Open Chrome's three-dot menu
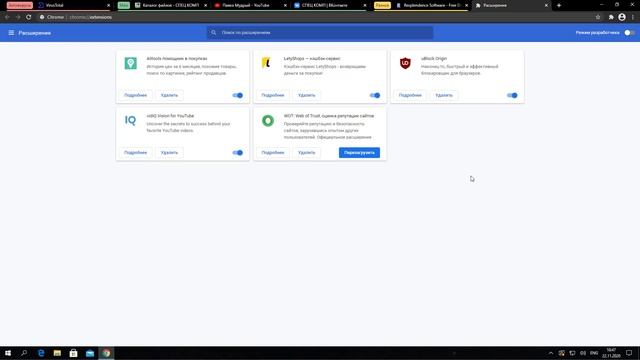 633,17
